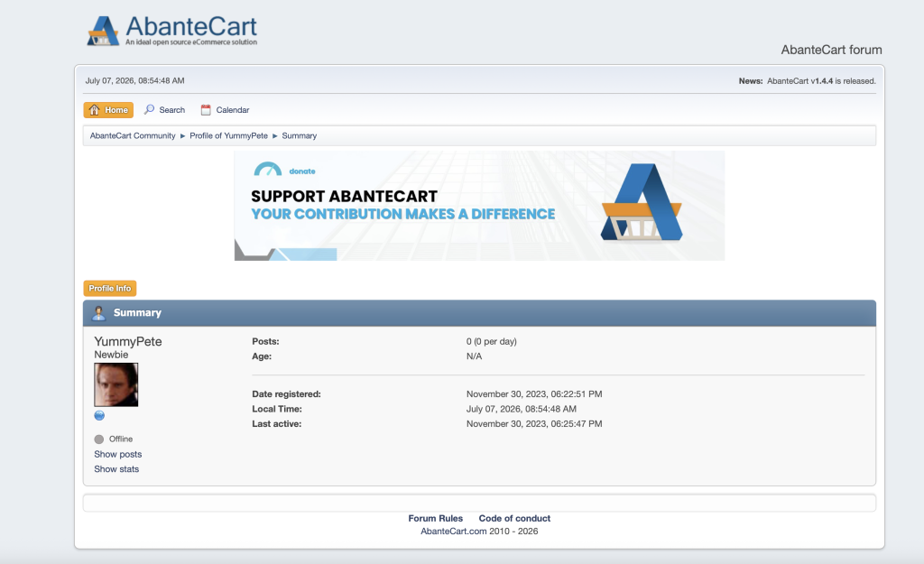Click the Posts value 0 (0 per day)
This screenshot has height=564, width=924.
click(x=492, y=341)
